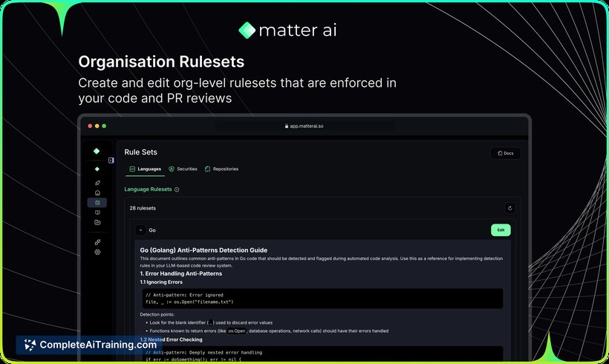Switch to the Securities tab

[x=183, y=169]
